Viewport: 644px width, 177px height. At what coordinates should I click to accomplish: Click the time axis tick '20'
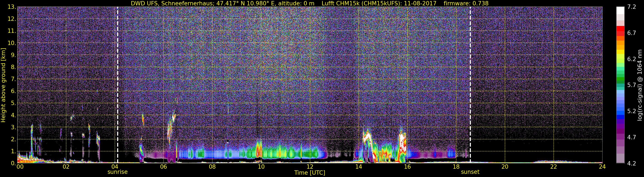(505, 167)
